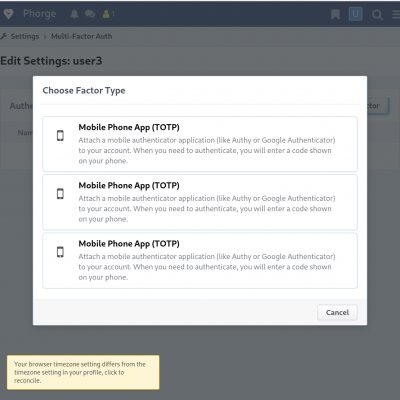Image resolution: width=400 pixels, height=400 pixels.
Task: Open the notifications bell icon
Action: (74, 14)
